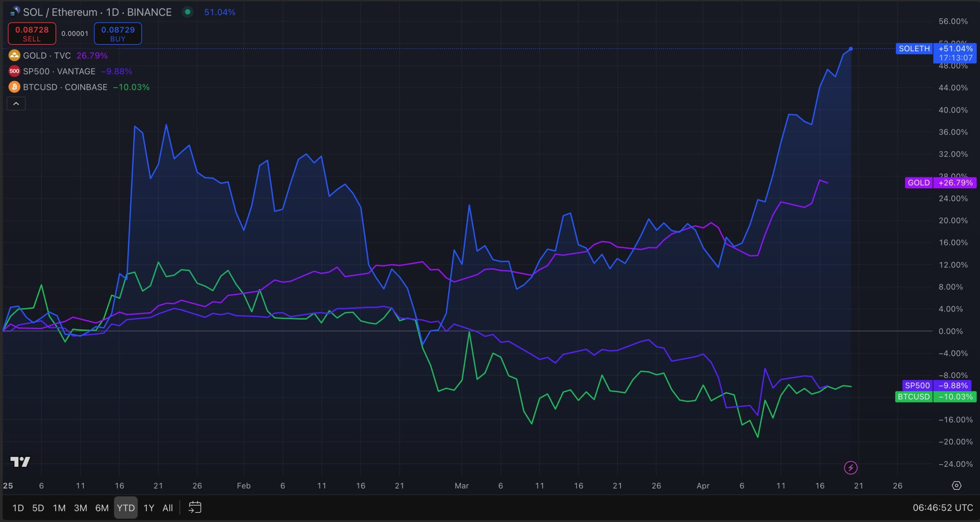Click the pink lightning bolt event icon
Image resolution: width=980 pixels, height=522 pixels.
pyautogui.click(x=851, y=468)
